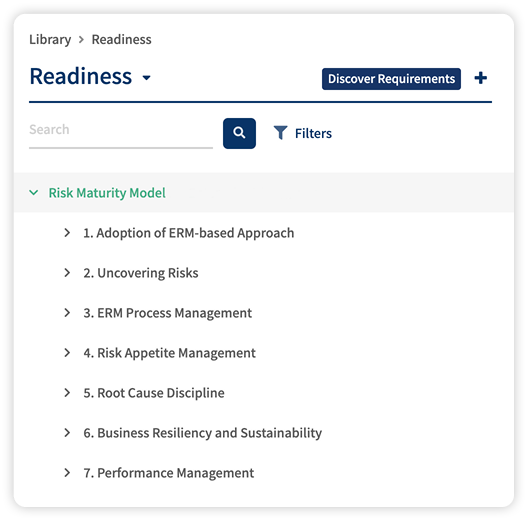The image size is (528, 521).
Task: Expand the Root Cause Discipline chevron
Action: point(67,393)
